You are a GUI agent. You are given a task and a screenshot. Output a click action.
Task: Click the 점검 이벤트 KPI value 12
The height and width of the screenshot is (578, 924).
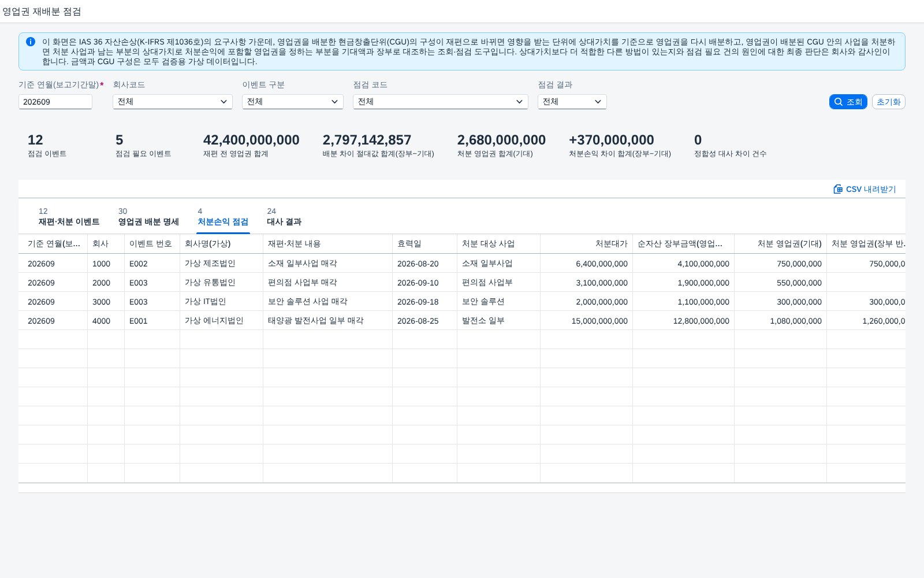tap(35, 140)
